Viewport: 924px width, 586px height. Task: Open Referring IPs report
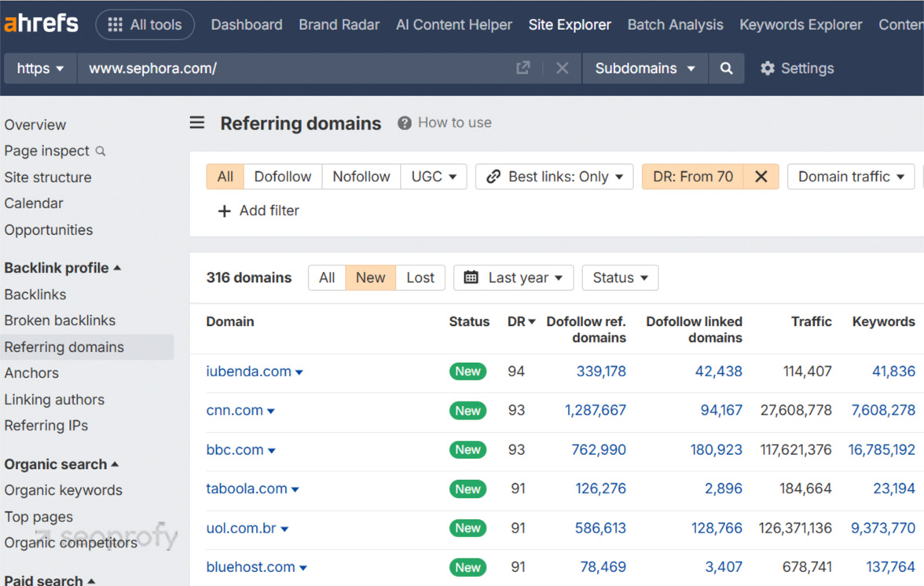click(46, 425)
